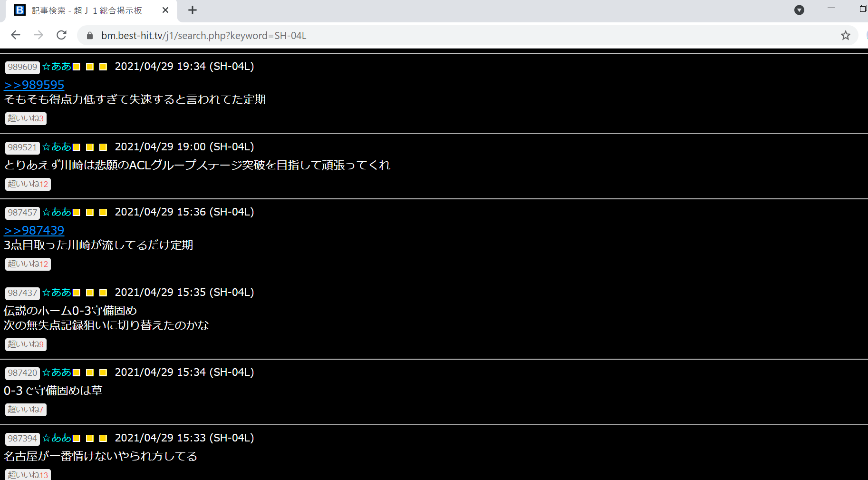
Task: Click post number 989521 badge
Action: coord(22,147)
